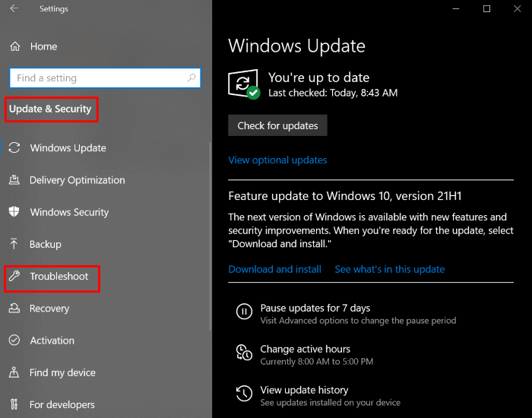Viewport: 532px width, 418px height.
Task: Click Download and install link
Action: click(274, 269)
